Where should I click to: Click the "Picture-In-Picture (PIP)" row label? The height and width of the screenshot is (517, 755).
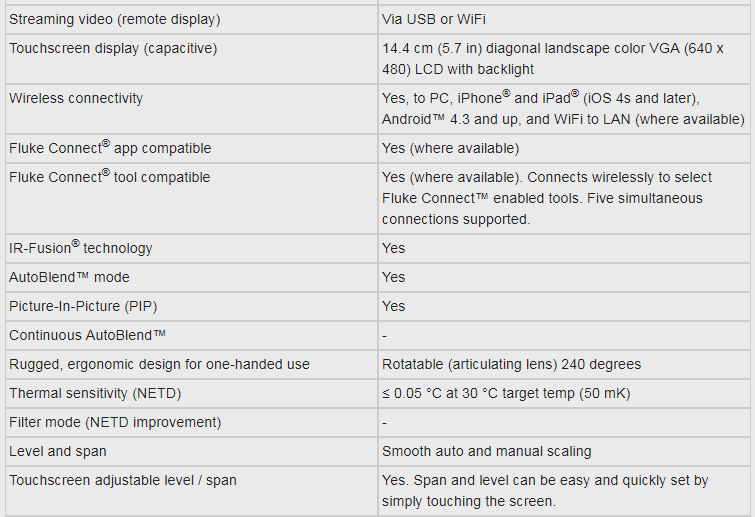click(x=82, y=306)
